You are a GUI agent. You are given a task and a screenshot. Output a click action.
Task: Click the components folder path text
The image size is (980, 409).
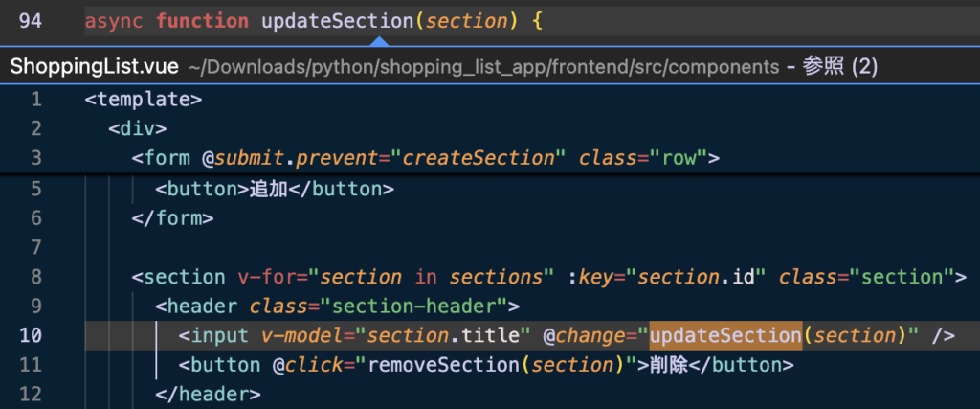click(x=484, y=68)
